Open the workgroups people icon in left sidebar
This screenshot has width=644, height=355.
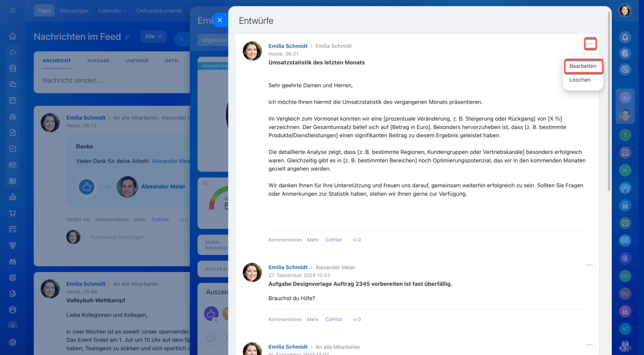tap(13, 117)
